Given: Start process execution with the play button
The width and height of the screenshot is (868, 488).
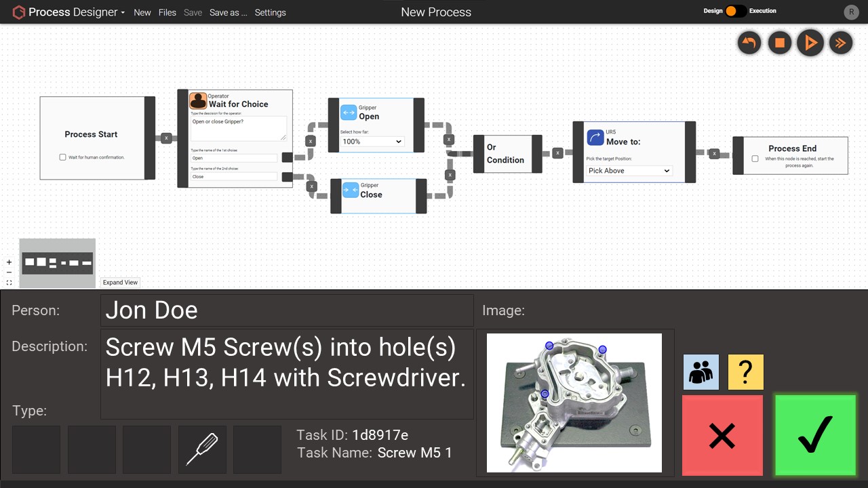Looking at the screenshot, I should point(810,43).
